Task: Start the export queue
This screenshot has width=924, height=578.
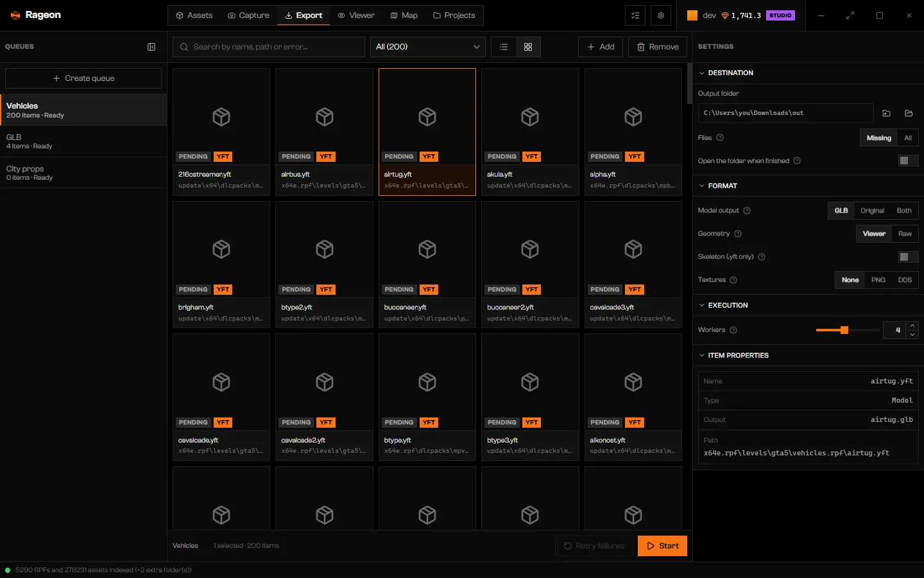Action: click(x=662, y=546)
